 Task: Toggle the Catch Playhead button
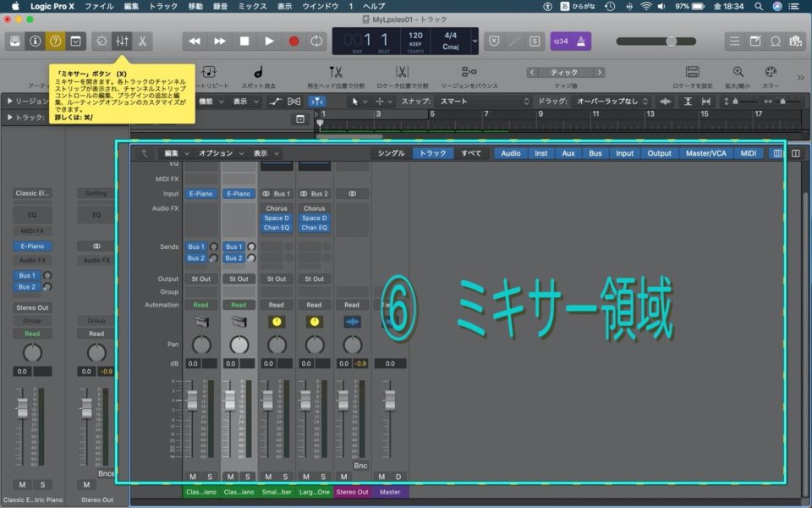(316, 102)
